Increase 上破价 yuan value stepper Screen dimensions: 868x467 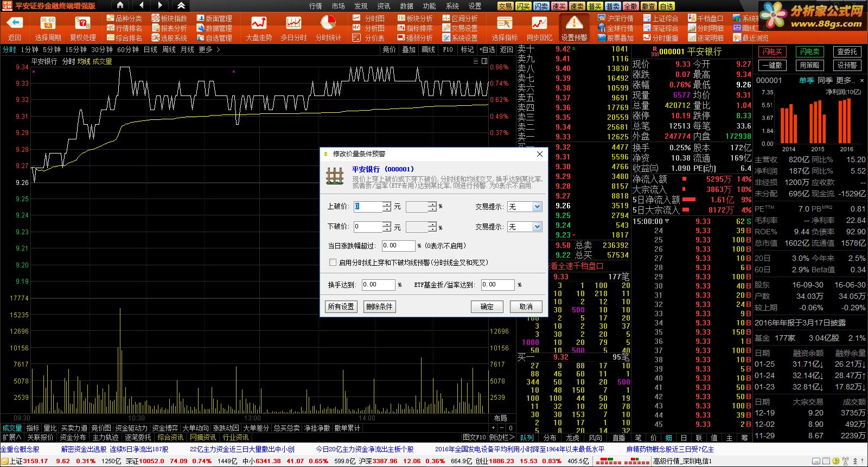pyautogui.click(x=387, y=204)
